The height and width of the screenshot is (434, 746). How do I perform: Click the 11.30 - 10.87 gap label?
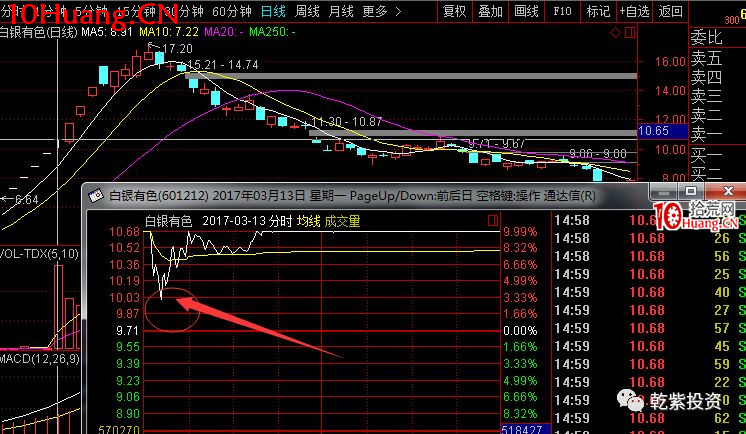tap(347, 122)
